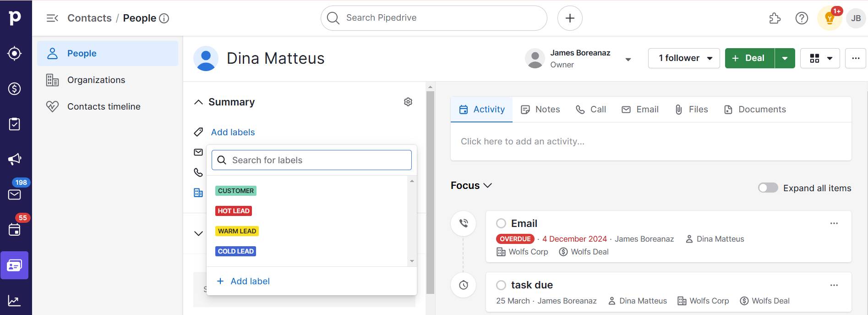Open the mail inbox with 198 badge
The image size is (868, 315).
15,194
